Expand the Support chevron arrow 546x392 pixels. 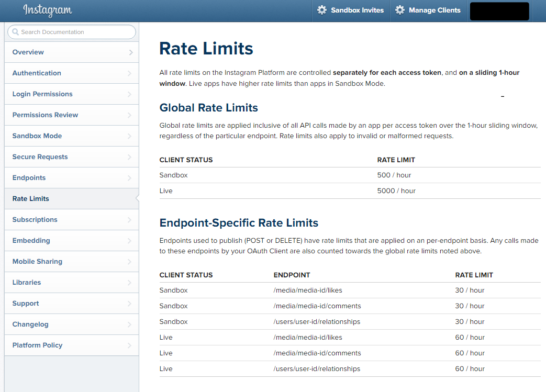(x=129, y=303)
